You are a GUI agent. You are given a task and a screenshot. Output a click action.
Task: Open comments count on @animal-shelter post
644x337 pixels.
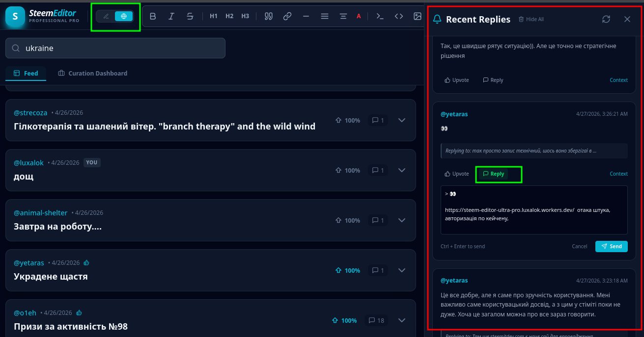[378, 220]
